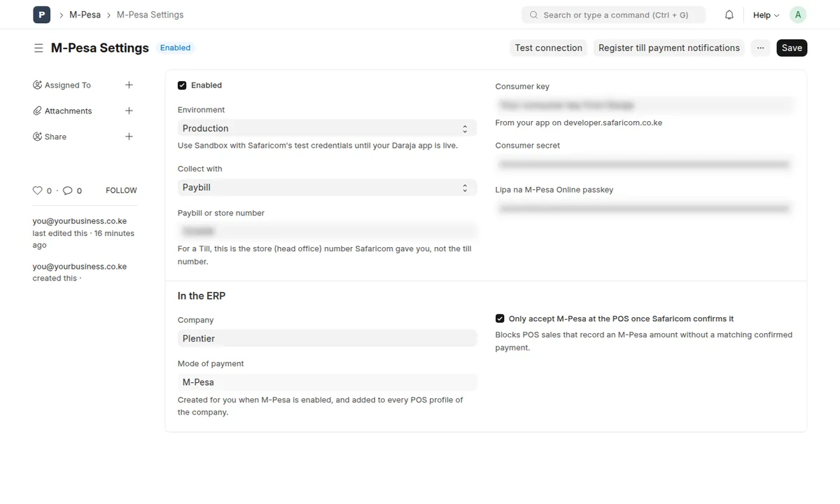The width and height of the screenshot is (840, 504).
Task: Click the Consumer key field
Action: (645, 105)
